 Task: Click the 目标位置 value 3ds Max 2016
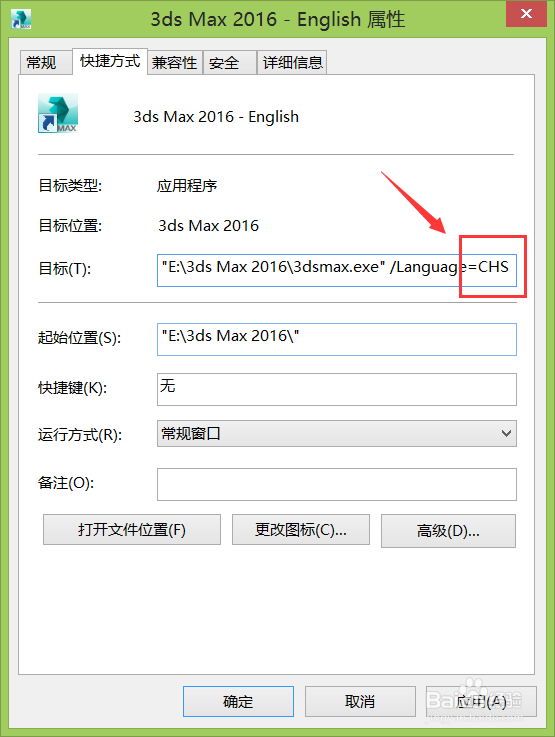(208, 226)
